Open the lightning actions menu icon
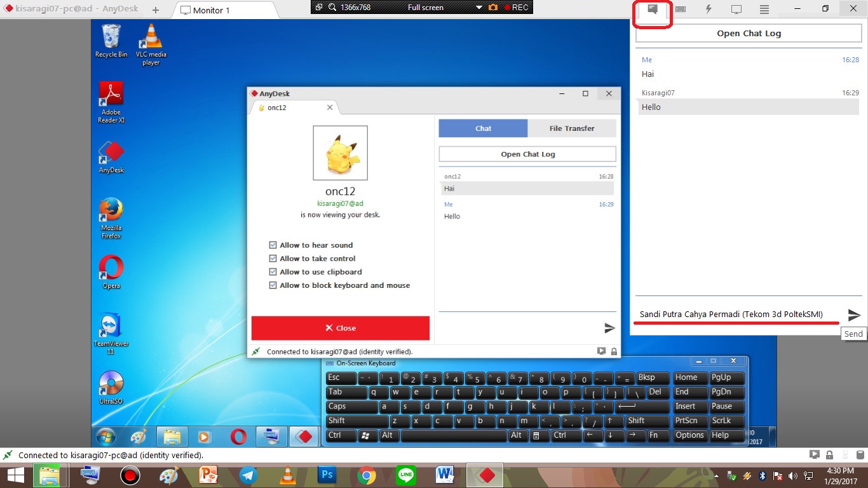 click(x=709, y=10)
